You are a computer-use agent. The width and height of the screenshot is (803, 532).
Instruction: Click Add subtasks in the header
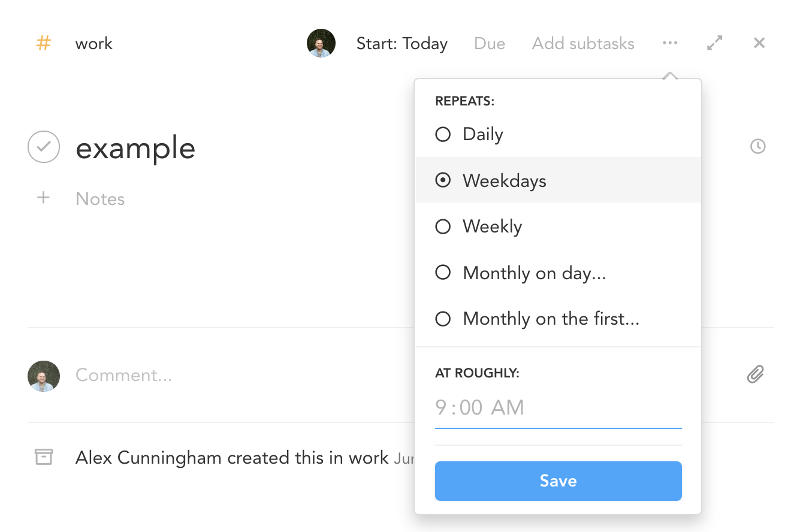tap(583, 44)
